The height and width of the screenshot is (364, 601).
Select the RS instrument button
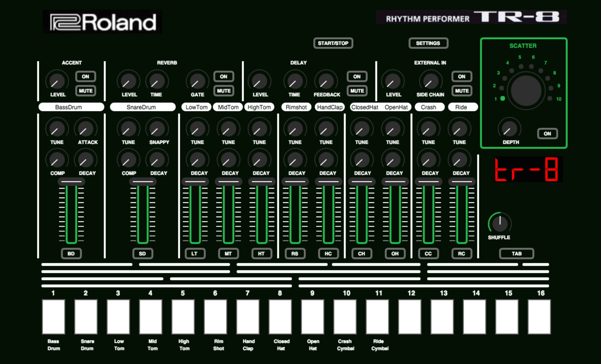[x=295, y=254]
